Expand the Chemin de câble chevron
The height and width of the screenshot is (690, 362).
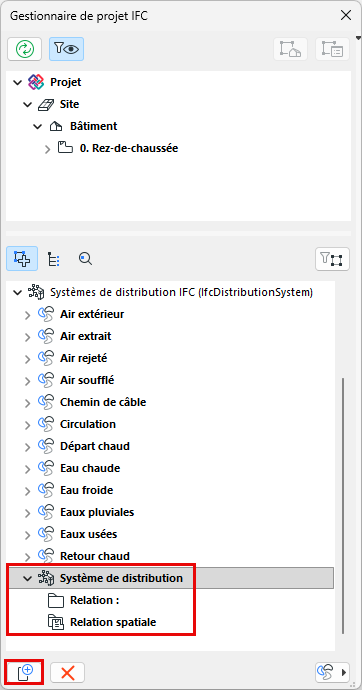click(x=27, y=403)
